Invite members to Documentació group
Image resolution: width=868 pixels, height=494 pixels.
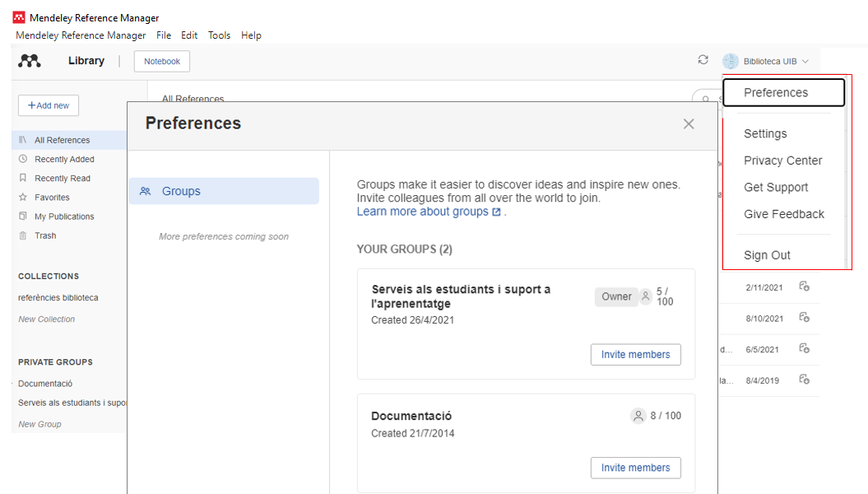point(635,468)
